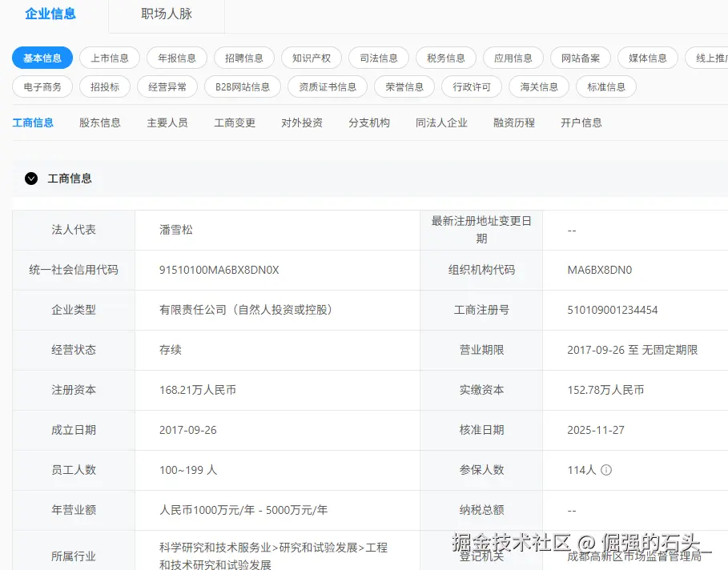
Task: Show 年报信息 category
Action: pos(177,58)
